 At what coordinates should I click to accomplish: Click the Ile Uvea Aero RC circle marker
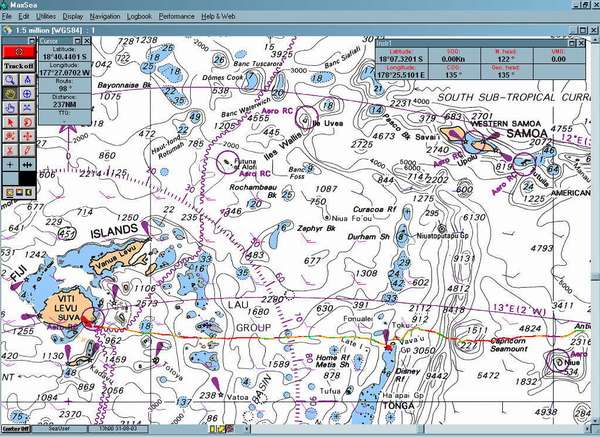tap(307, 117)
